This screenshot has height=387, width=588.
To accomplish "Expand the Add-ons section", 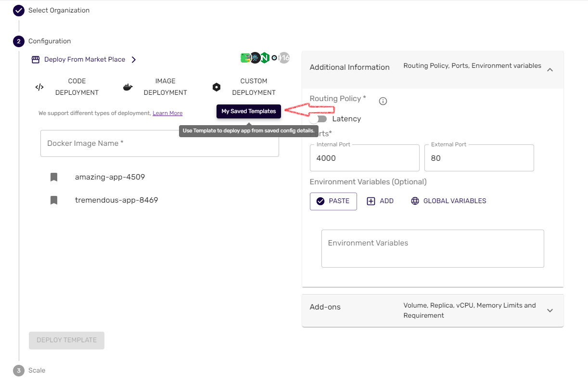I will [x=550, y=310].
